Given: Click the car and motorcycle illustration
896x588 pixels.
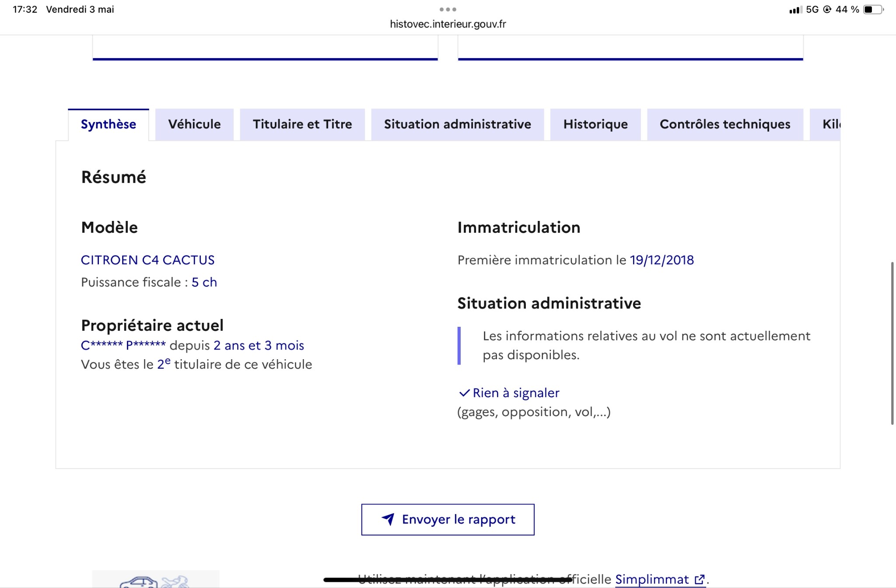Looking at the screenshot, I should [155, 580].
